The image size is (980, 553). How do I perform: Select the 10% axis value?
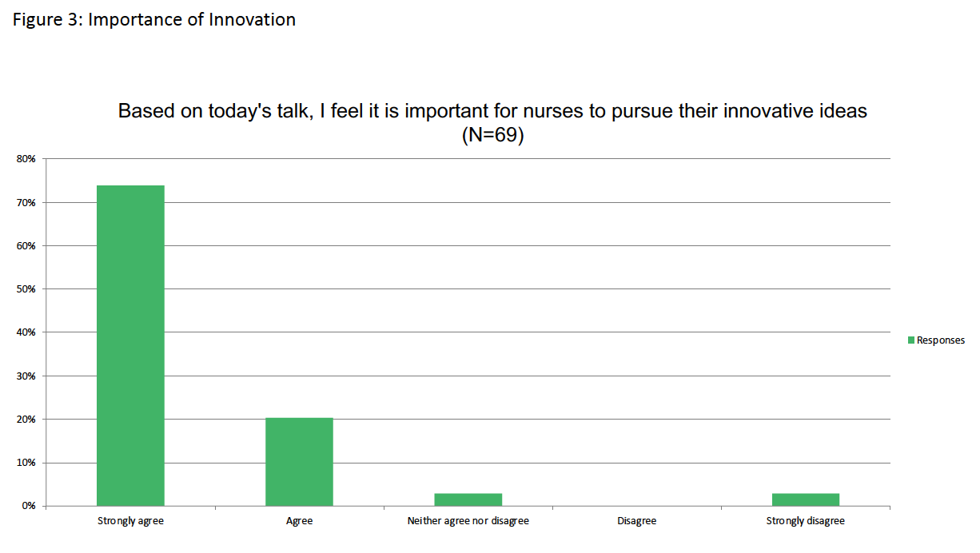pos(26,463)
